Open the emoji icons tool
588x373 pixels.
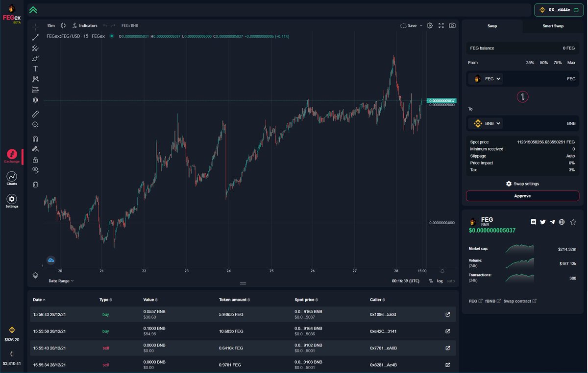(35, 100)
